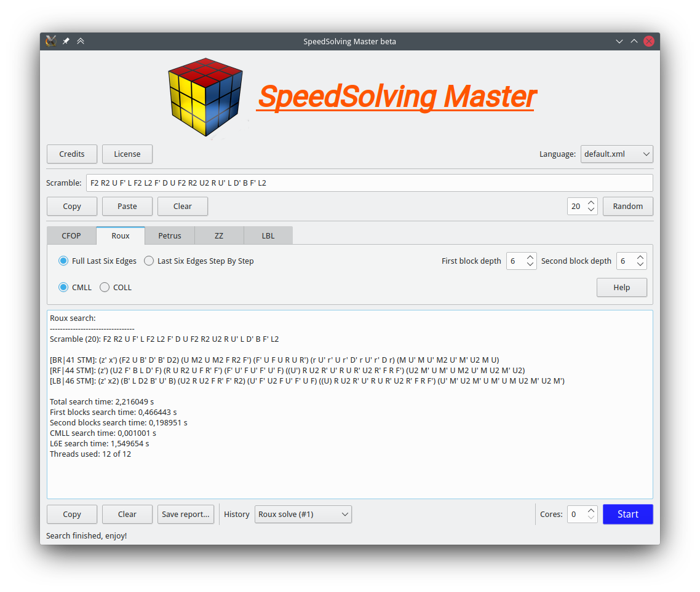Start the solve search
The height and width of the screenshot is (592, 700).
[627, 515]
